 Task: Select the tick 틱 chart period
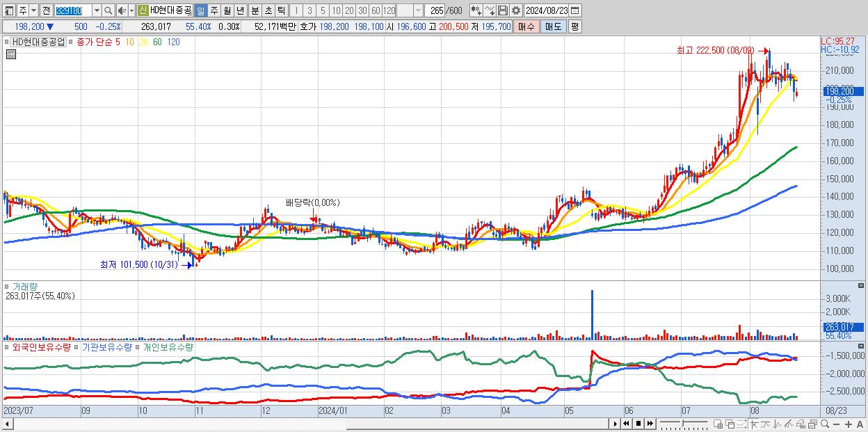281,10
